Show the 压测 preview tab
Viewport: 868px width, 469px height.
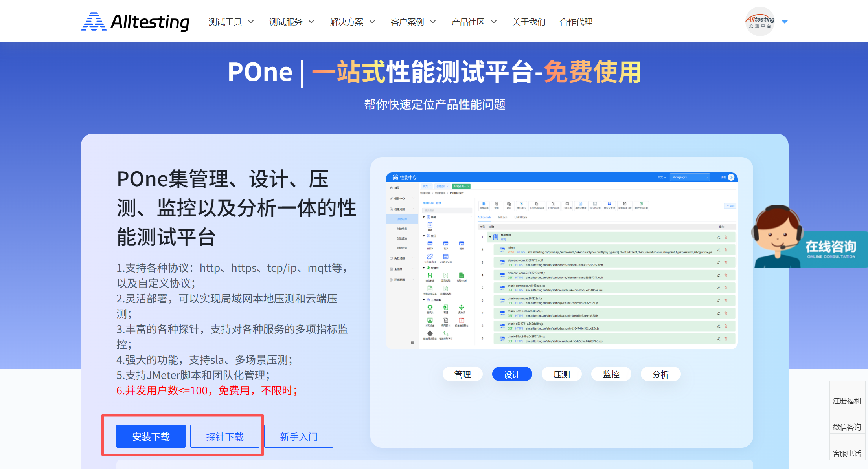click(561, 374)
